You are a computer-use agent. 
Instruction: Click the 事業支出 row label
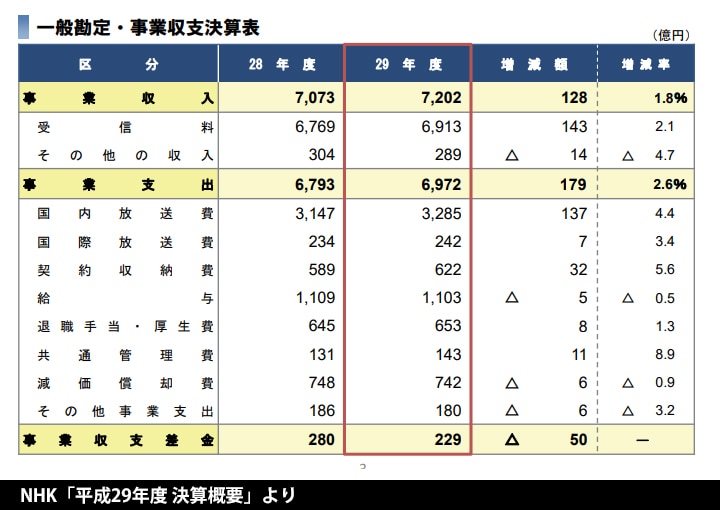[x=118, y=185]
